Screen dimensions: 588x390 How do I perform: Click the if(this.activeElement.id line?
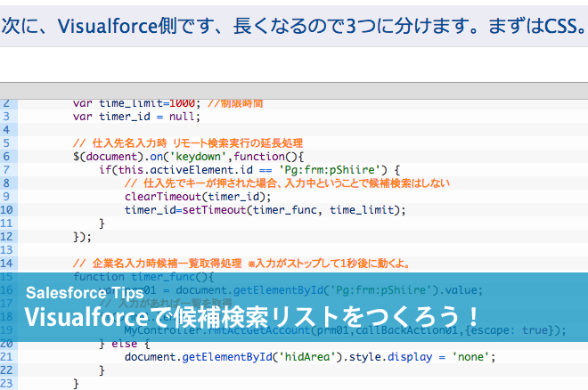[x=249, y=170]
